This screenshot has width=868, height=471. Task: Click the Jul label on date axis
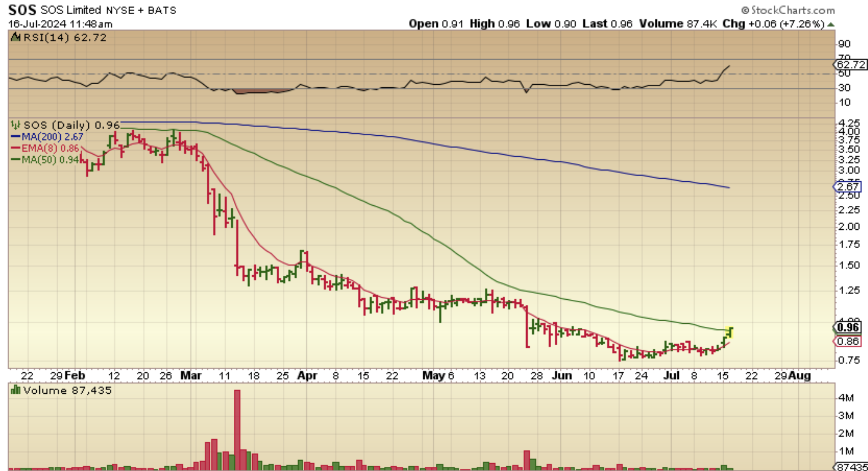pos(671,375)
